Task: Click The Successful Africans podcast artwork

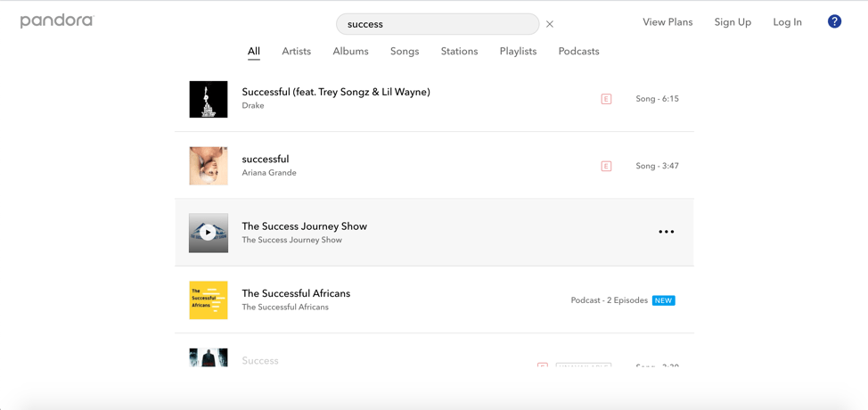Action: [x=208, y=300]
